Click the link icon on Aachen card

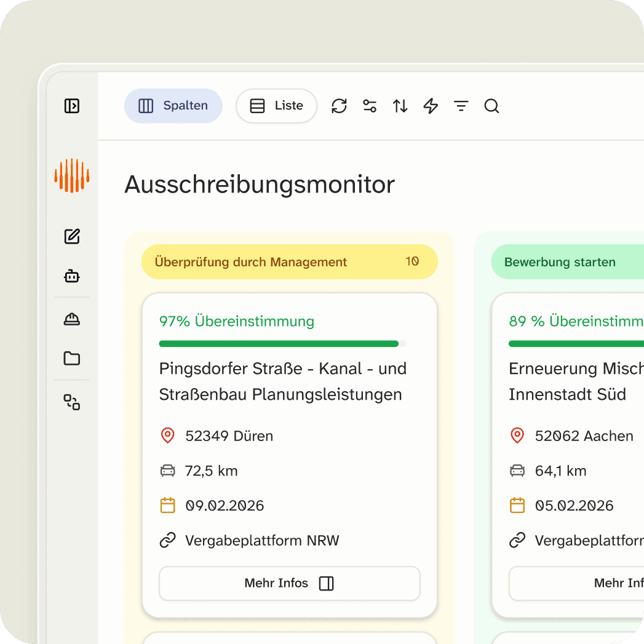click(x=517, y=540)
